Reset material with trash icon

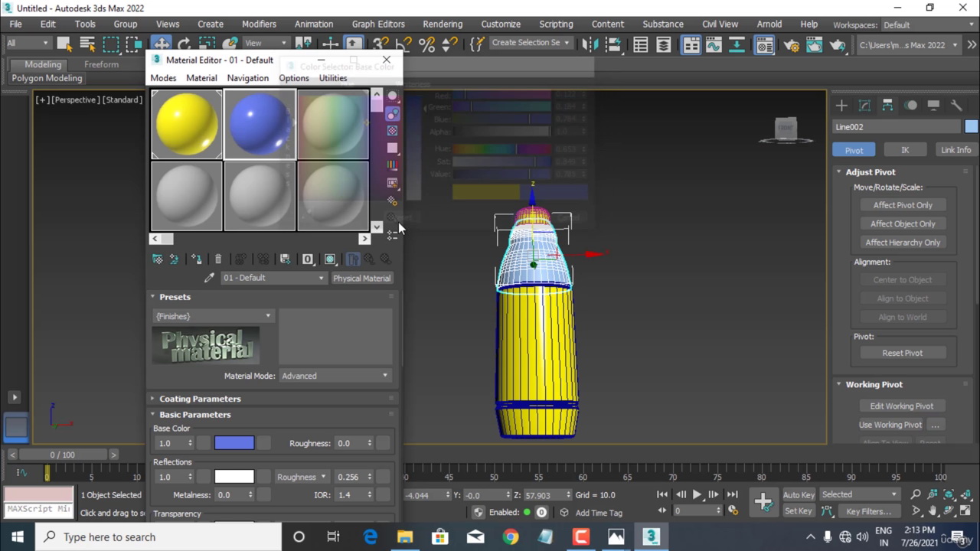(x=218, y=259)
